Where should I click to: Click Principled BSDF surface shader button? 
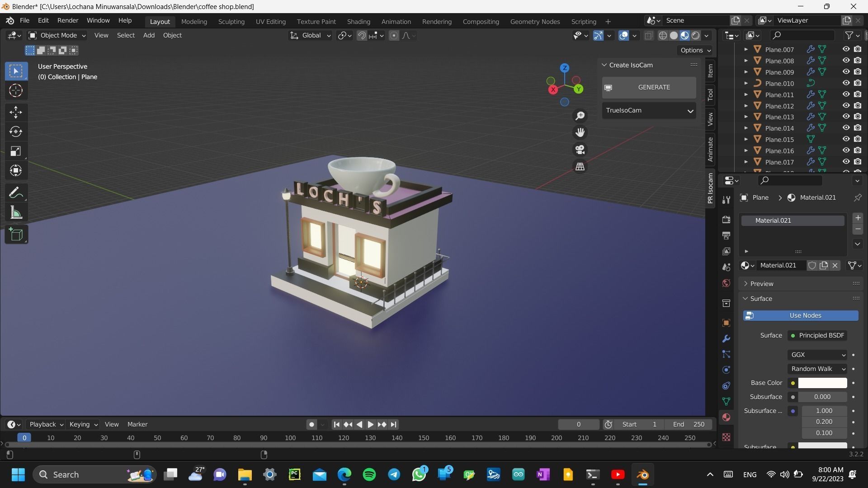[x=817, y=335]
